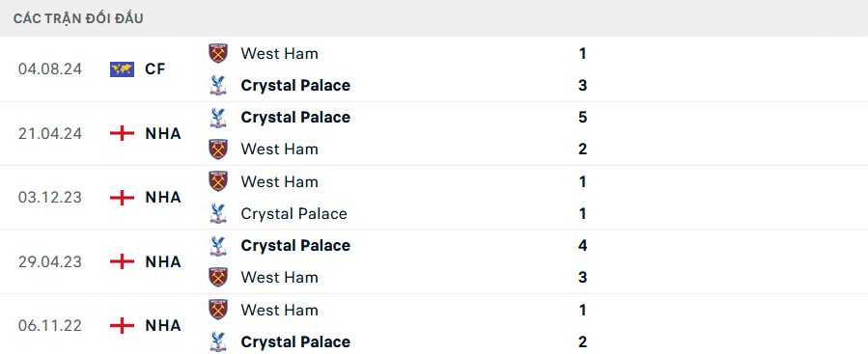Click Crystal Palace crest in 06.11.22 match

tap(218, 341)
